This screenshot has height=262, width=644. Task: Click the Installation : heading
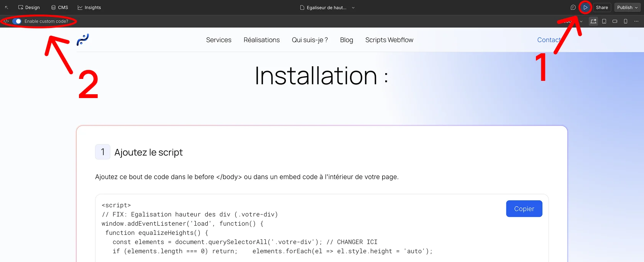point(322,76)
